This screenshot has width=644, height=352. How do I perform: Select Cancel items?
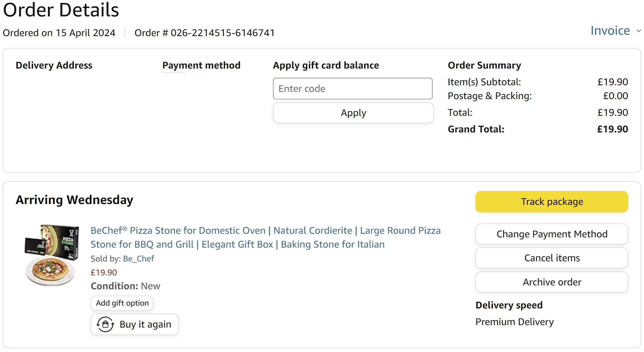(x=552, y=258)
